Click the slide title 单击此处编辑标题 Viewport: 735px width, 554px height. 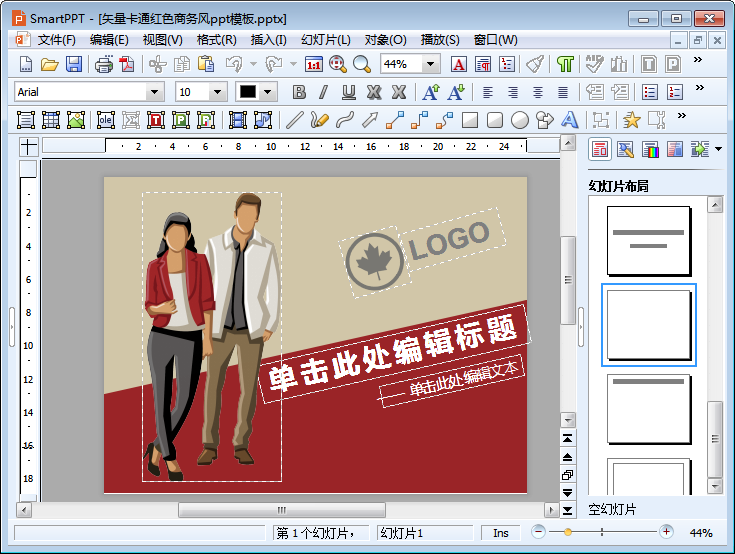pyautogui.click(x=393, y=353)
